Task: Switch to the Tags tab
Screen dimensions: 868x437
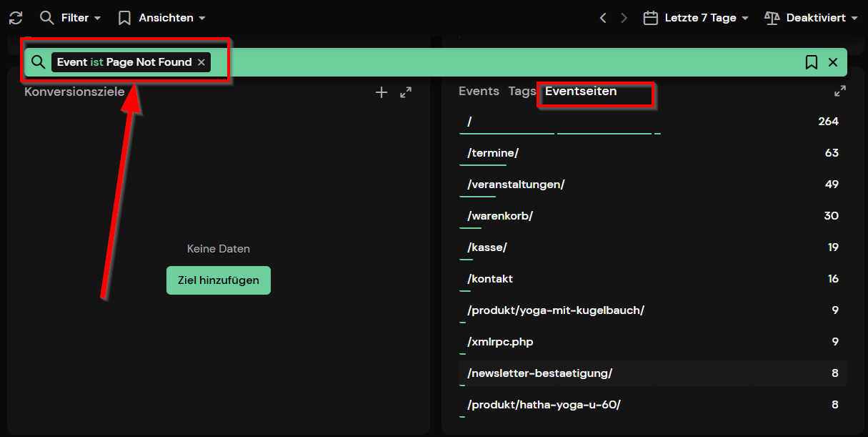Action: 522,92
